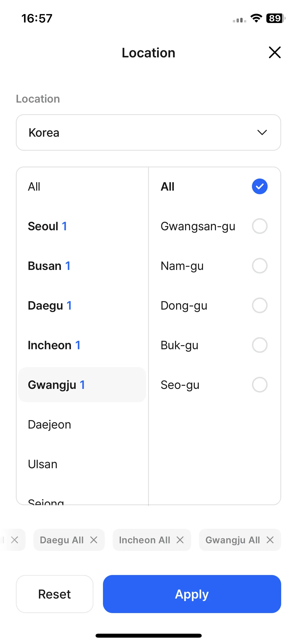Uncheck the All districts checkmark
This screenshot has width=297, height=644.
pyautogui.click(x=260, y=186)
